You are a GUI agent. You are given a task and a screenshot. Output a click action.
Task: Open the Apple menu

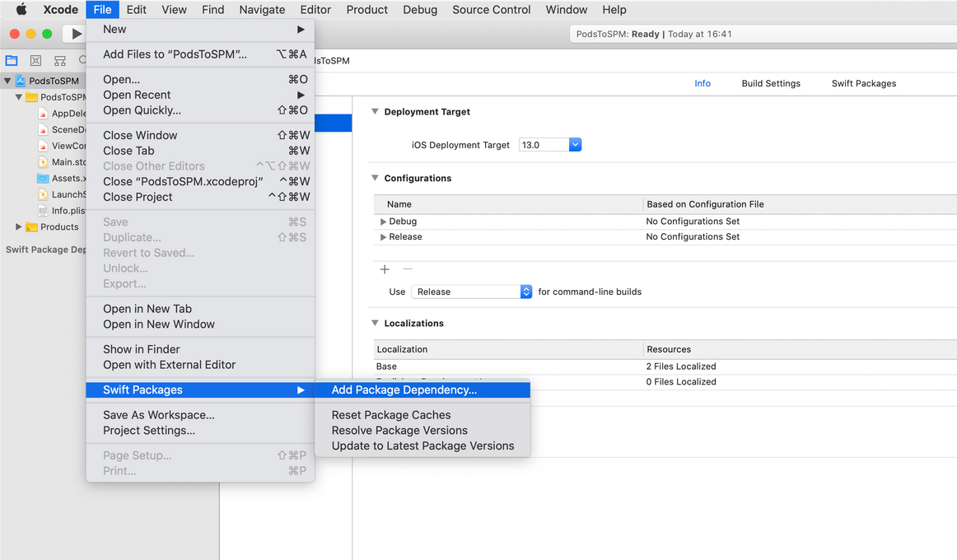point(21,9)
